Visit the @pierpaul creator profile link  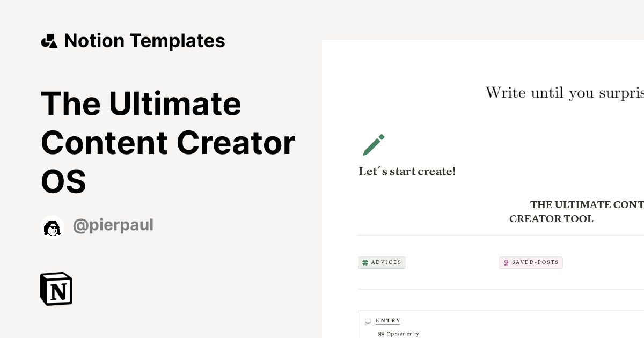113,225
